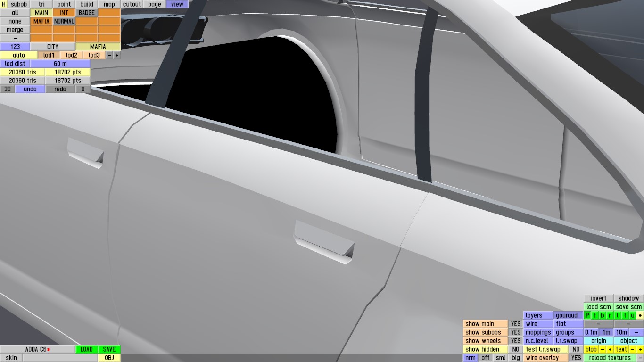
Task: Select the CITY configuration
Action: pos(53,47)
